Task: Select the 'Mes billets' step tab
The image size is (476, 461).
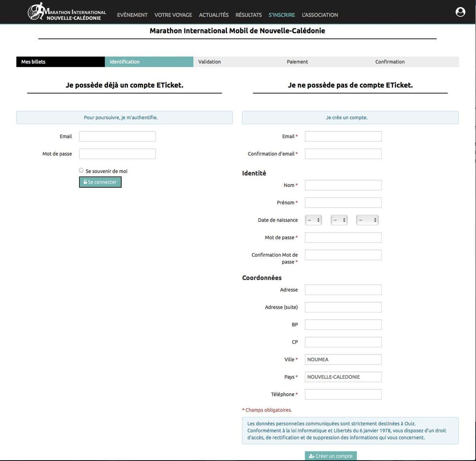Action: (x=60, y=62)
